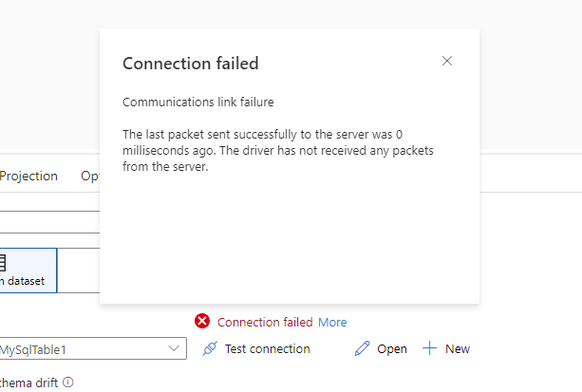
Task: Expand the dataset dropdown chevron arrow
Action: tap(174, 348)
